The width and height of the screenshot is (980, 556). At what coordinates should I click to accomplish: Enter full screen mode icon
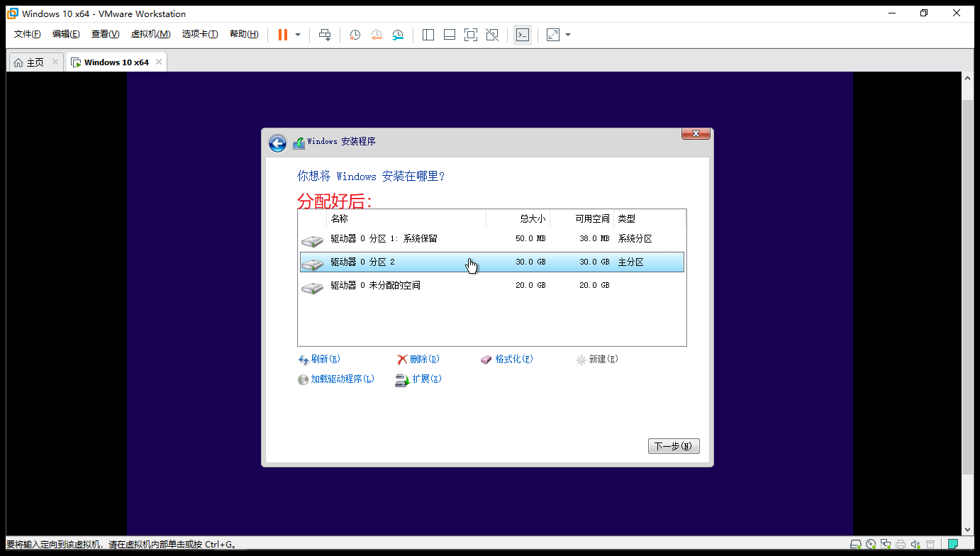point(471,35)
